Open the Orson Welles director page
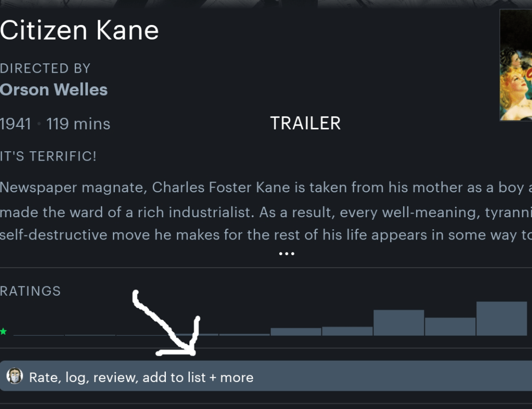532x409 pixels. coord(54,89)
